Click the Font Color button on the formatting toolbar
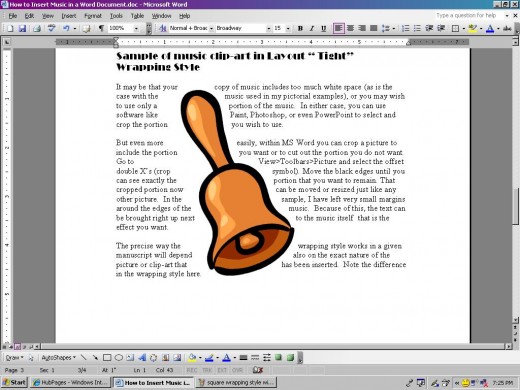Screen dimensions: 520x390 (490, 29)
